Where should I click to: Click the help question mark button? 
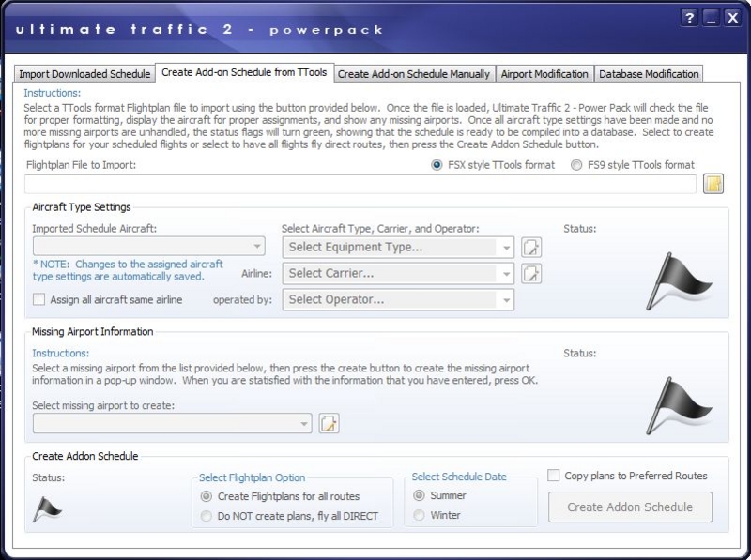tap(689, 18)
